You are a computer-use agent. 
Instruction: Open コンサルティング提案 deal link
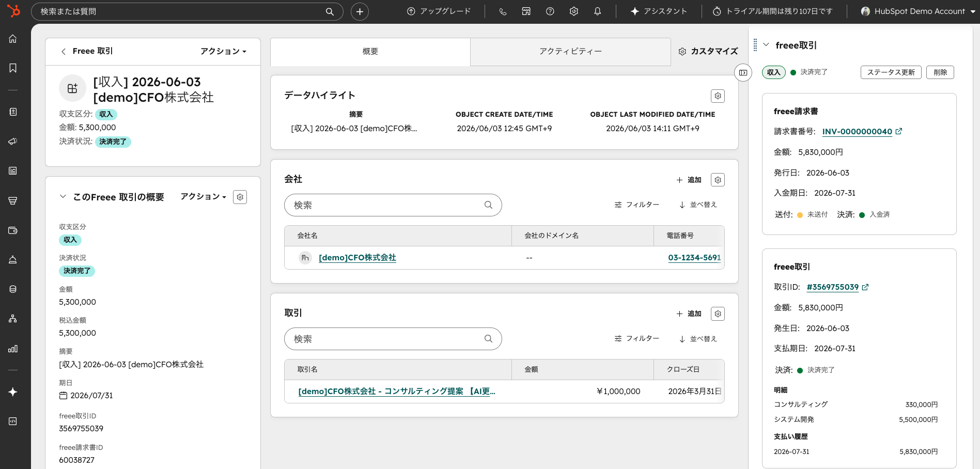[x=397, y=392]
